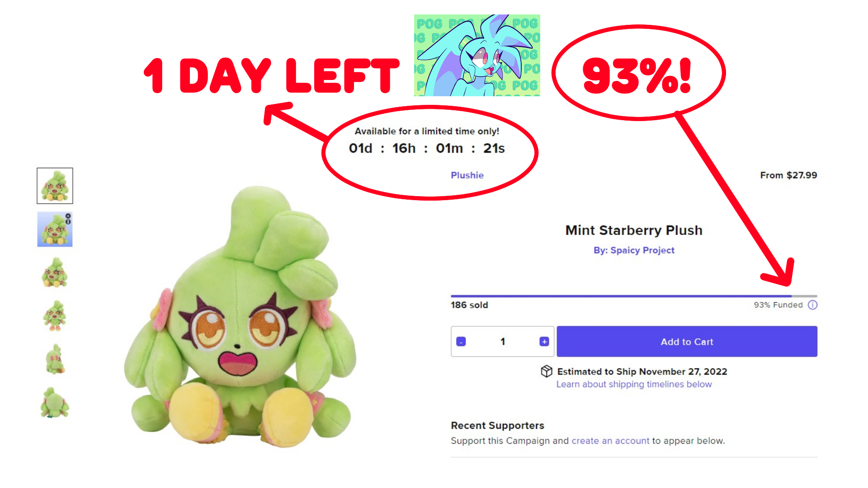868x488 pixels.
Task: Open the Plushie category link
Action: click(467, 175)
